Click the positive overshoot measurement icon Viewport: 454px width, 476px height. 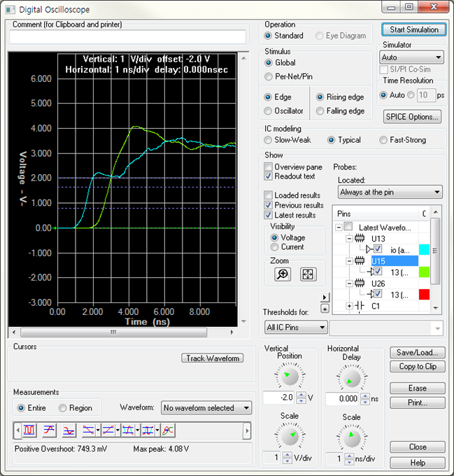[49, 430]
